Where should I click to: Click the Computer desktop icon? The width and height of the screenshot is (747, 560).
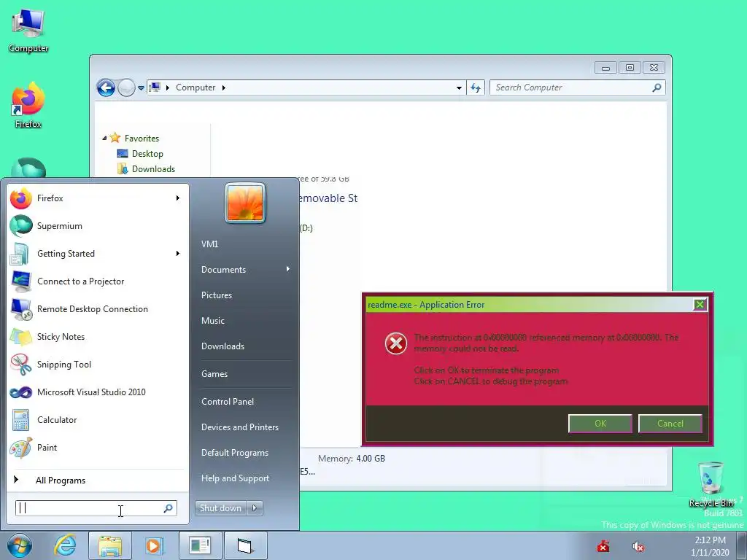click(28, 29)
